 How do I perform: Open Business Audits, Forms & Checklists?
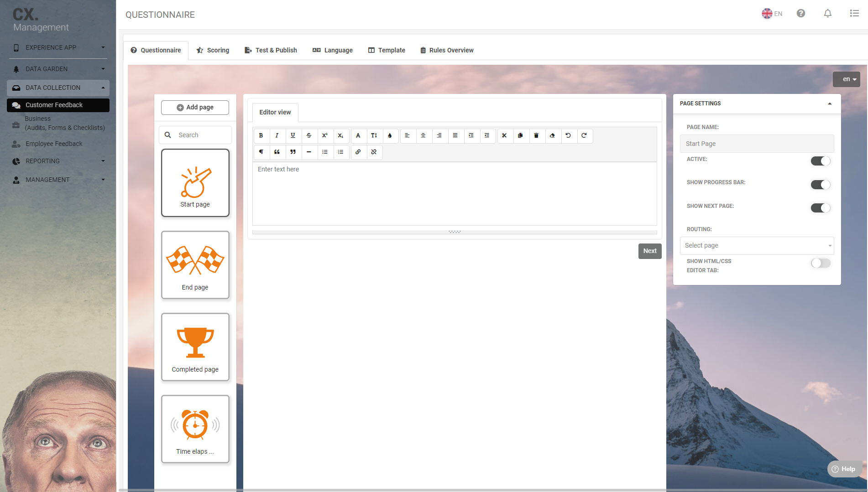(x=58, y=123)
